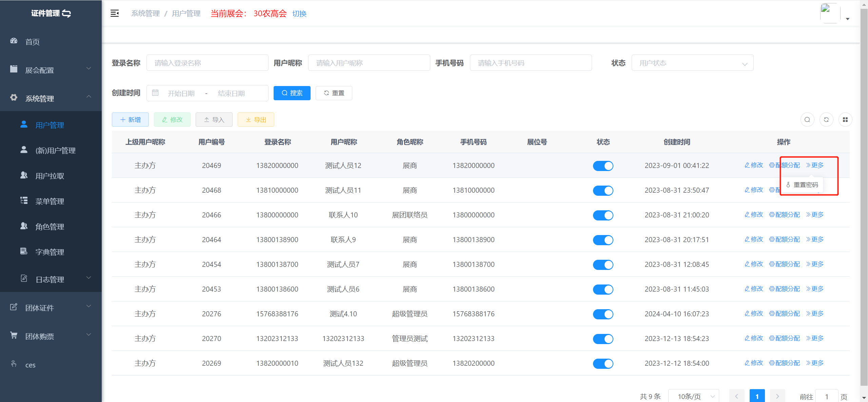
Task: Focus the 用户昵称 input field
Action: pos(369,63)
